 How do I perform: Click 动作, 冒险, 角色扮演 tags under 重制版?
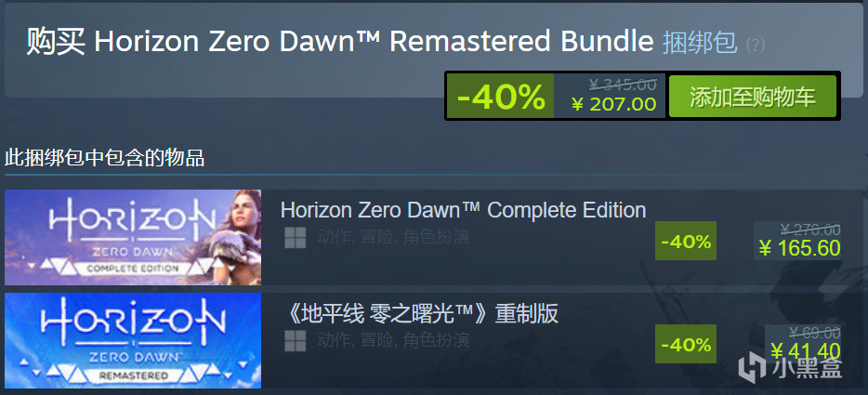(393, 340)
